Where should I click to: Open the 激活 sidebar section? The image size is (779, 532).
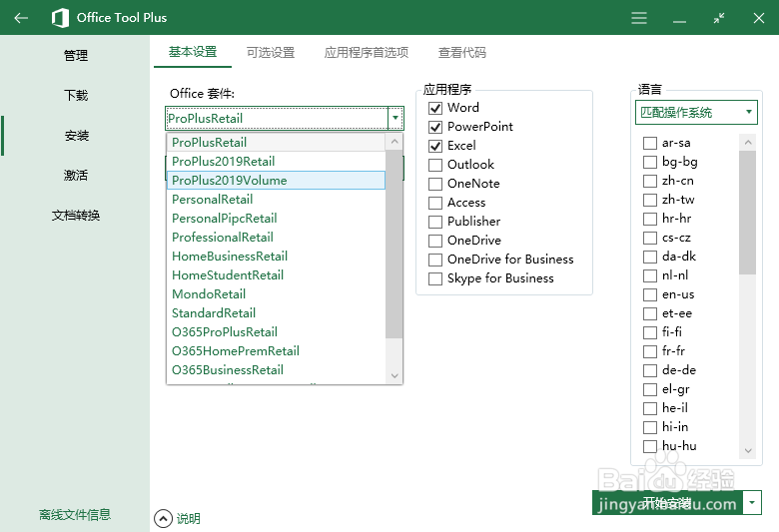pyautogui.click(x=76, y=175)
